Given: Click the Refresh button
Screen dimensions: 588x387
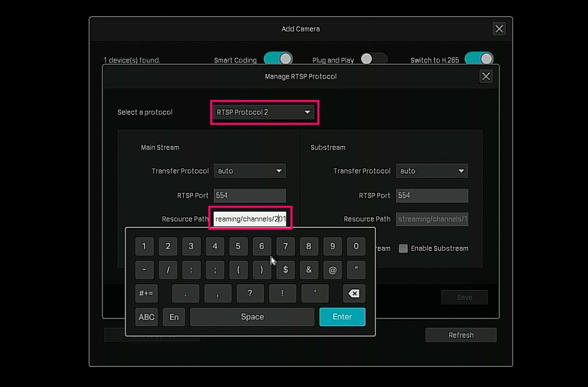Looking at the screenshot, I should (461, 335).
